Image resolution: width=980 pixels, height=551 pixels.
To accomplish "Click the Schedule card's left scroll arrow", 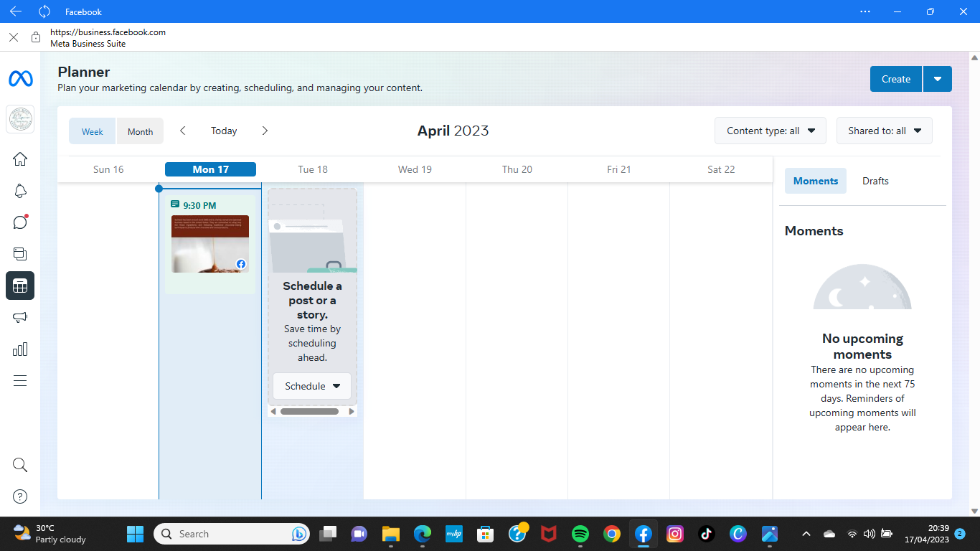I will (273, 412).
